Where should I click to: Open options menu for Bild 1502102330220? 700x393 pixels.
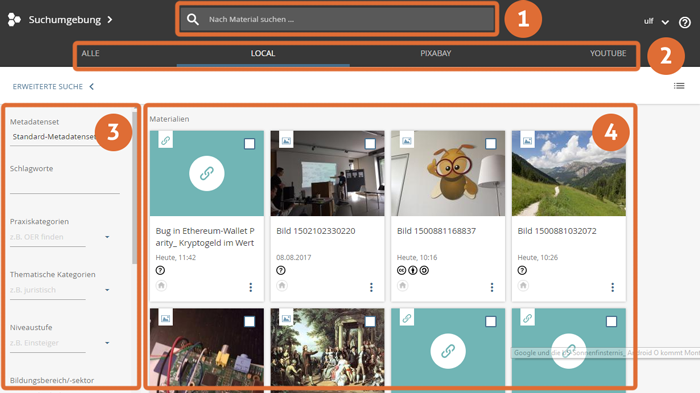[371, 287]
